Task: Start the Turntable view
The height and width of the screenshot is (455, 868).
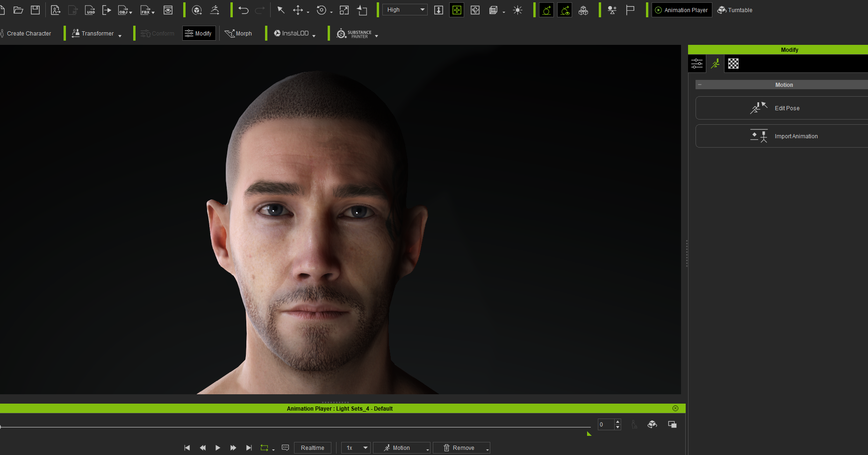Action: point(735,10)
